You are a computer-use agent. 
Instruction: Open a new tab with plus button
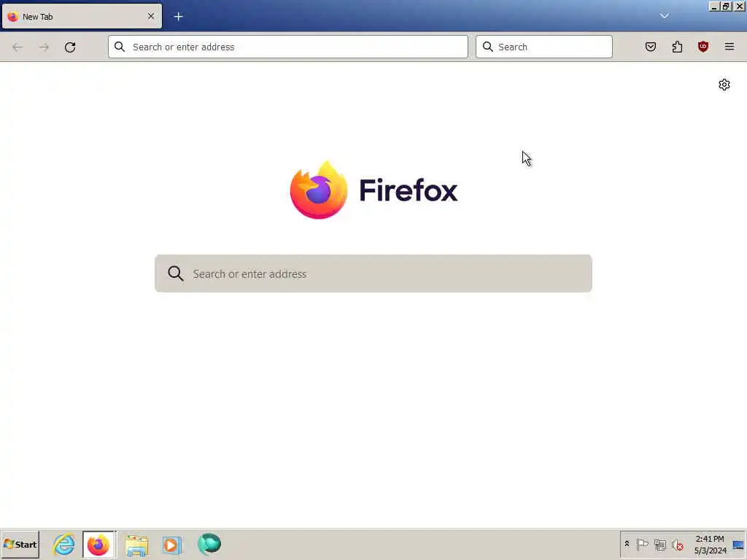tap(178, 17)
